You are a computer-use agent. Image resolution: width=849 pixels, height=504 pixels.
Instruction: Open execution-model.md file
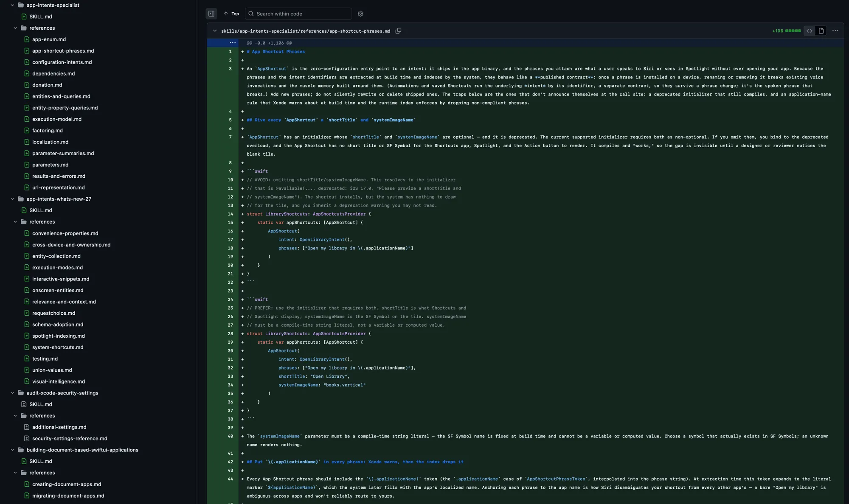click(x=57, y=119)
